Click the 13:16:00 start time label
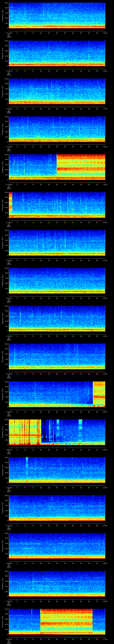114x644 pixels. [x=9, y=109]
